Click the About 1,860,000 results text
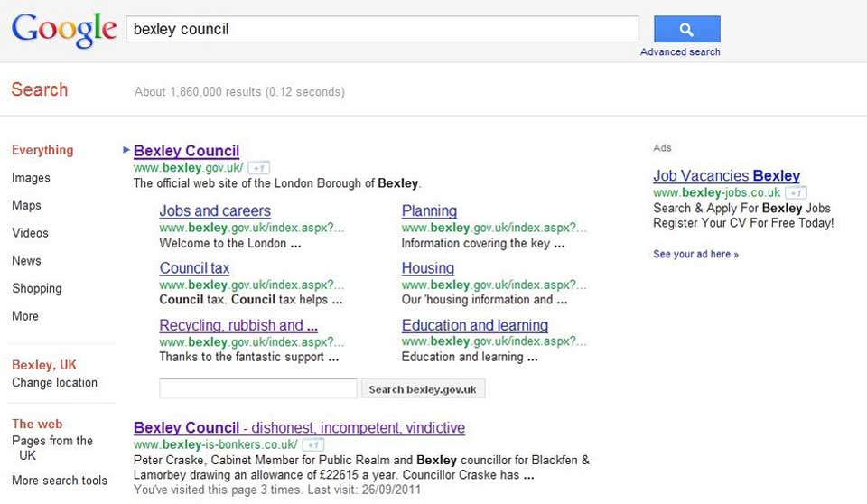This screenshot has height=504, width=867. coord(239,92)
